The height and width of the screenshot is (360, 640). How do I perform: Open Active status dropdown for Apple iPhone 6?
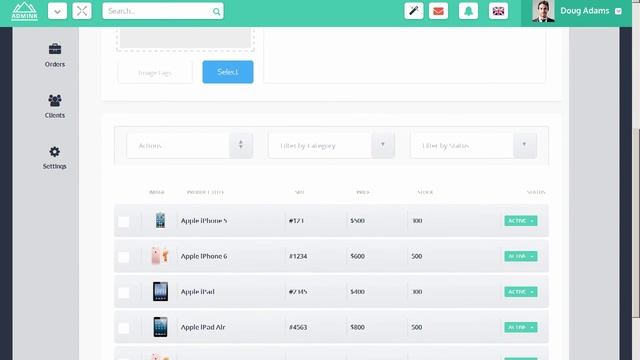(x=520, y=256)
